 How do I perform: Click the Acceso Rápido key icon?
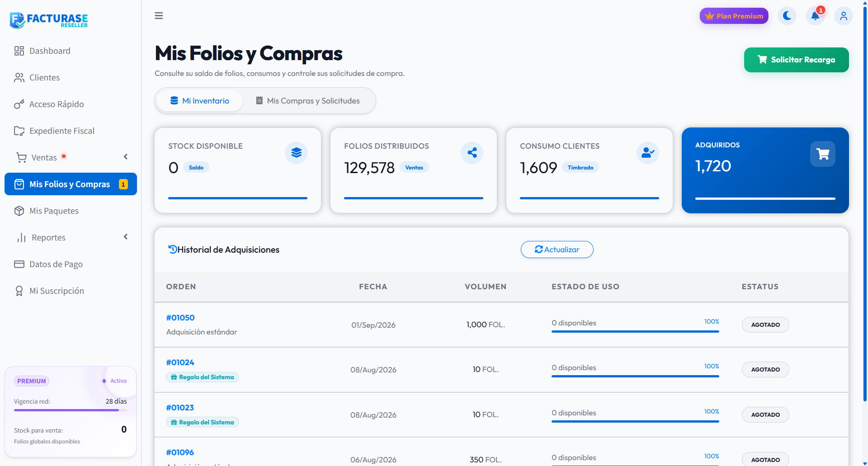tap(19, 104)
